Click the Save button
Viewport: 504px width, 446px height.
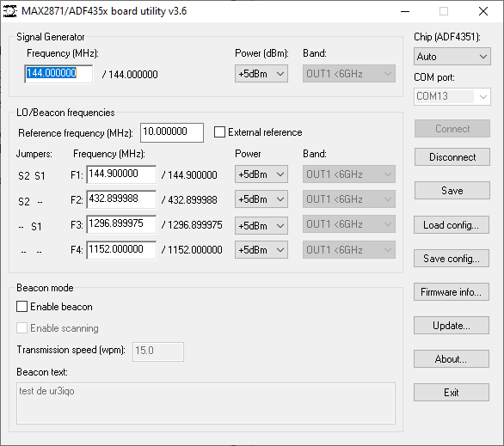point(452,191)
